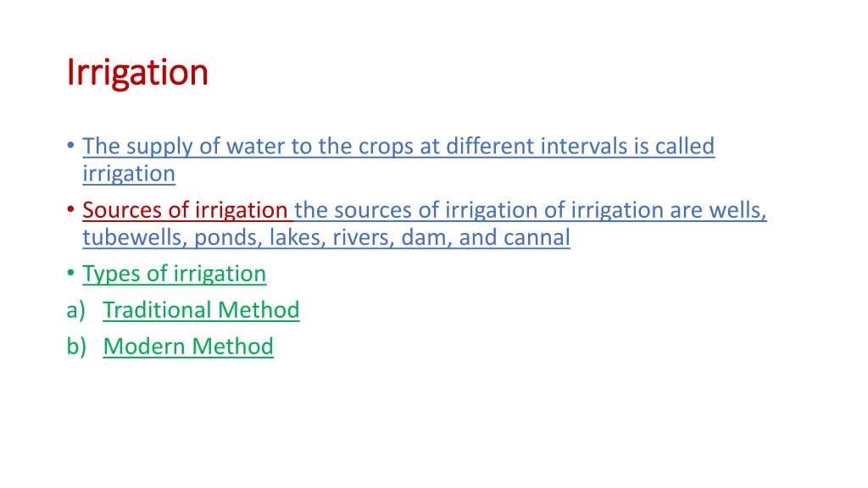Click the word 'cannal' in sources list
The image size is (868, 488).
pyautogui.click(x=537, y=238)
